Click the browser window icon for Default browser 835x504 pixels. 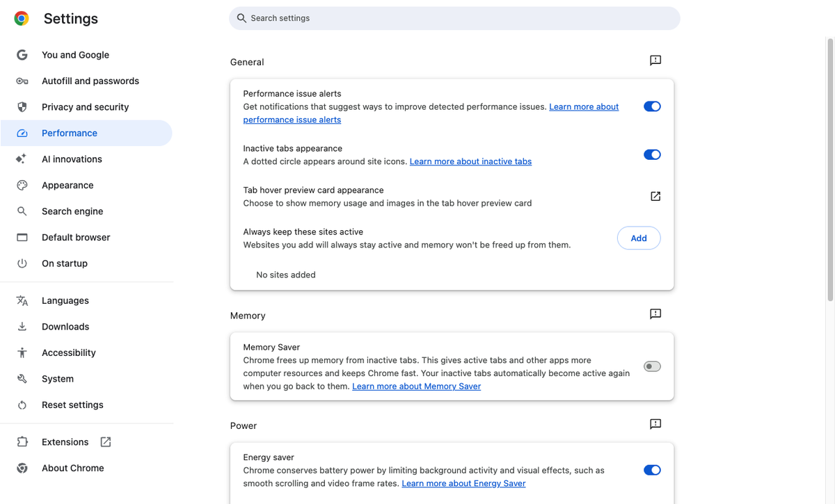22,237
